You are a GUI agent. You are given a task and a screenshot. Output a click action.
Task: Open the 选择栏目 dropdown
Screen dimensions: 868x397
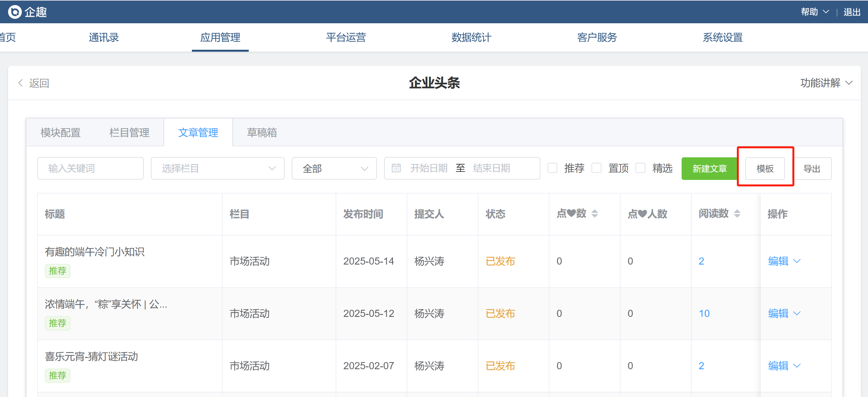(217, 168)
